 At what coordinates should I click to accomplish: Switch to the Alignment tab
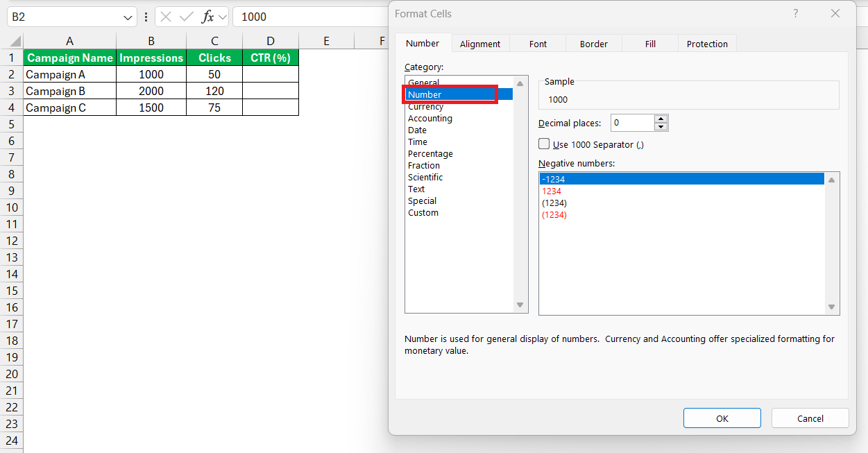(x=480, y=44)
